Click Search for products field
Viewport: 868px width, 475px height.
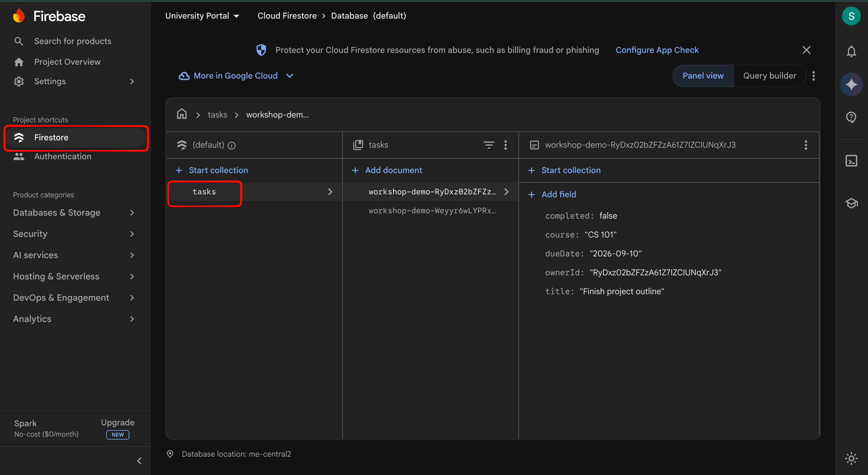[72, 41]
